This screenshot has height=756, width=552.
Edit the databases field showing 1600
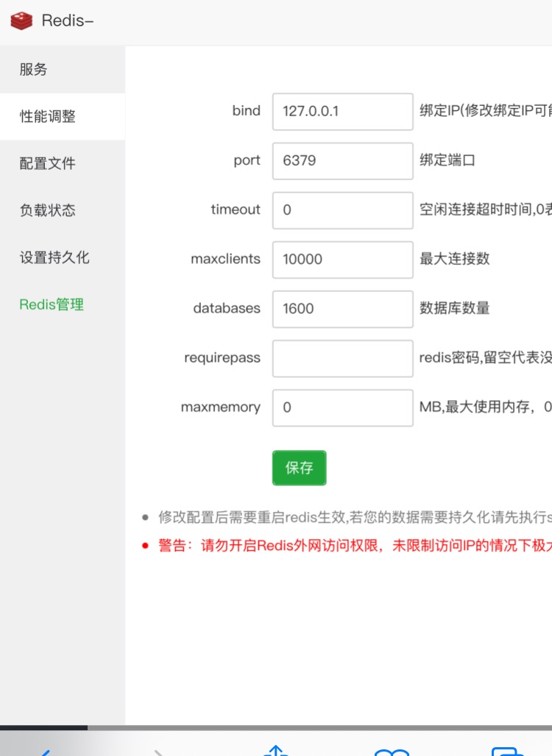click(342, 308)
